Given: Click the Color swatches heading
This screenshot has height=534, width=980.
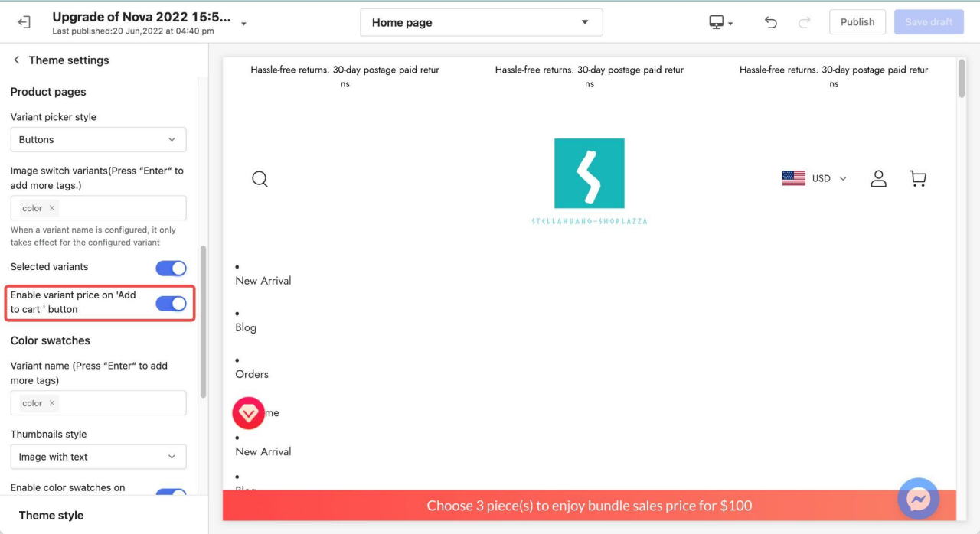Looking at the screenshot, I should [x=51, y=340].
